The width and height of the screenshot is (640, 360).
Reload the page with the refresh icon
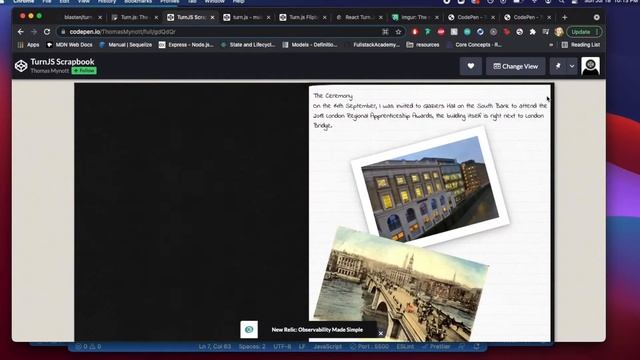tap(47, 32)
